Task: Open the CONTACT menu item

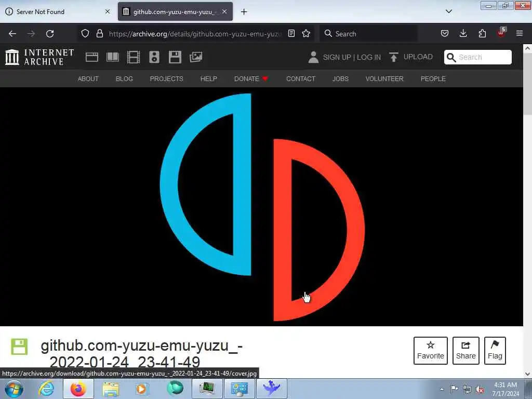Action: point(301,79)
